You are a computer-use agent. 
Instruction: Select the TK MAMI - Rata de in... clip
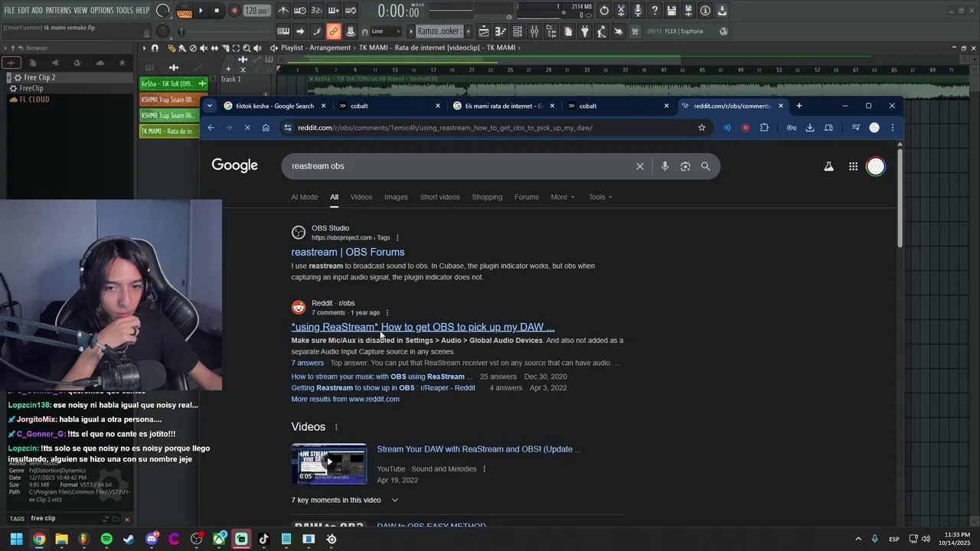[x=168, y=131]
